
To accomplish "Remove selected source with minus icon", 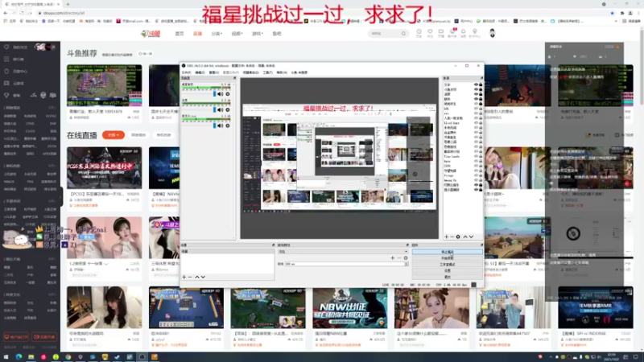I will pos(452,237).
